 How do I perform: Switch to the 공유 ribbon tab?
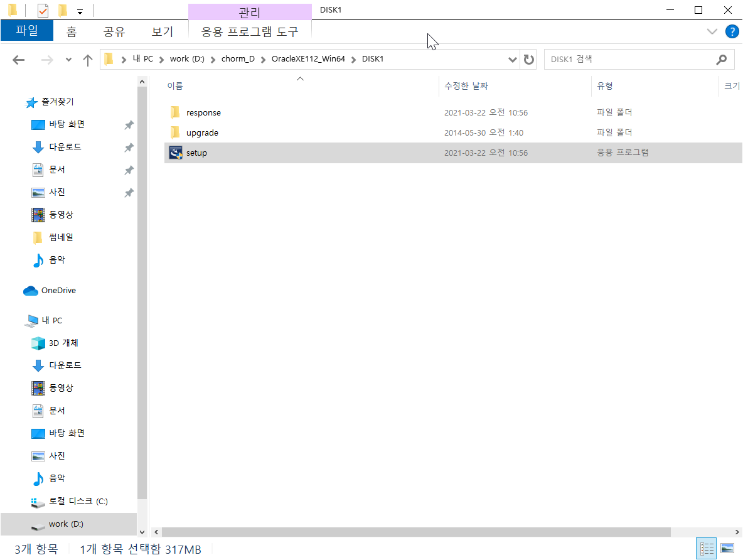[114, 31]
